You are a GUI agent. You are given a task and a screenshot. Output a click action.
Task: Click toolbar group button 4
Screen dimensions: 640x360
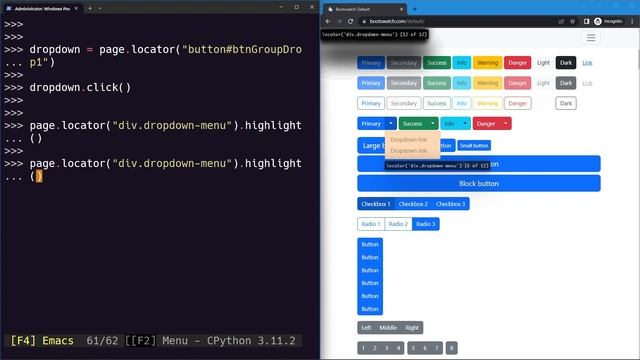tap(398, 348)
